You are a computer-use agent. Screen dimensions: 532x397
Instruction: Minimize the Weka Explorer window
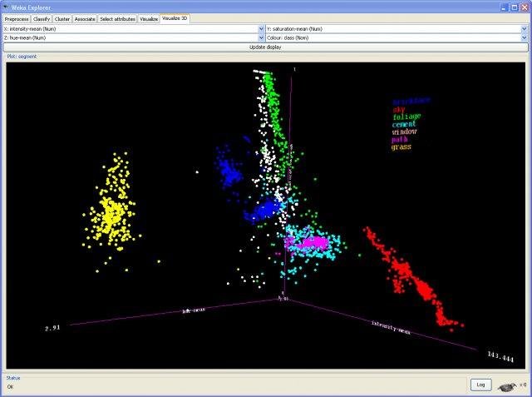[x=505, y=7]
